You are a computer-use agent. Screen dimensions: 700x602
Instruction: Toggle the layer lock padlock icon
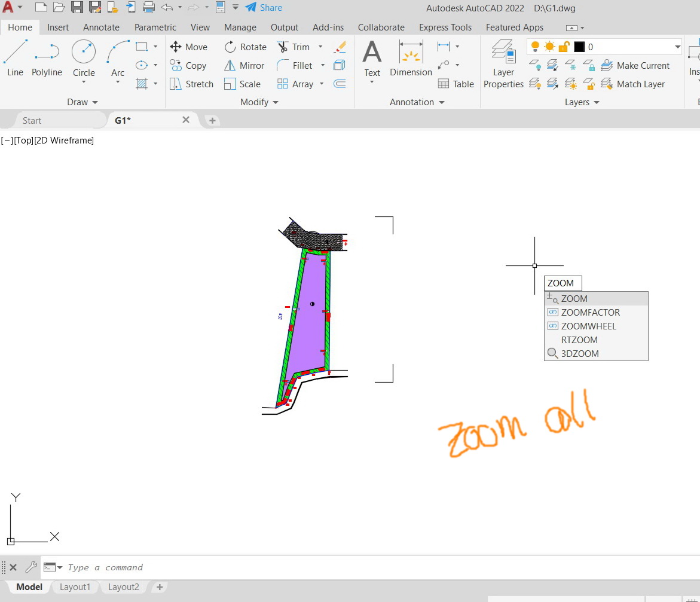564,47
